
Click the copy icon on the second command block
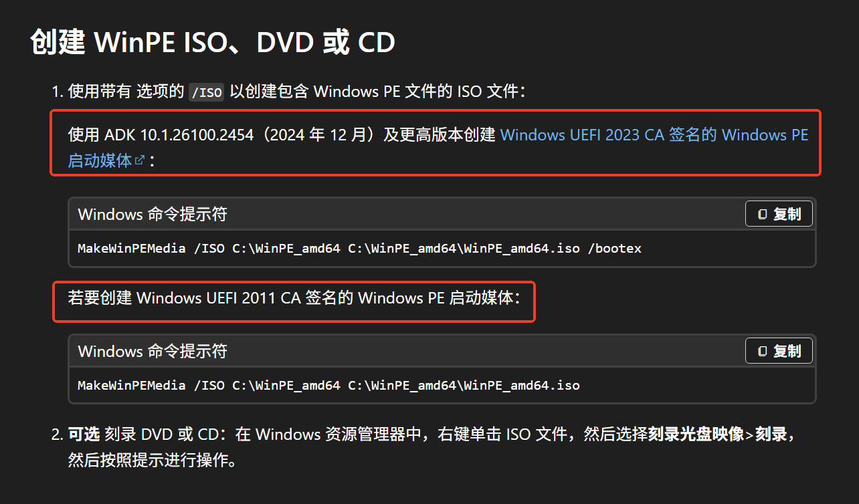click(x=762, y=351)
